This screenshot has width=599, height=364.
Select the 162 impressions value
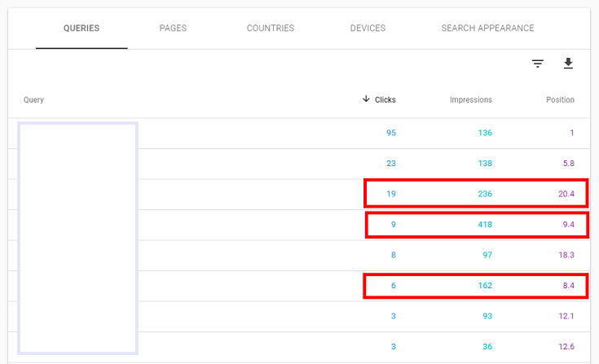point(485,285)
